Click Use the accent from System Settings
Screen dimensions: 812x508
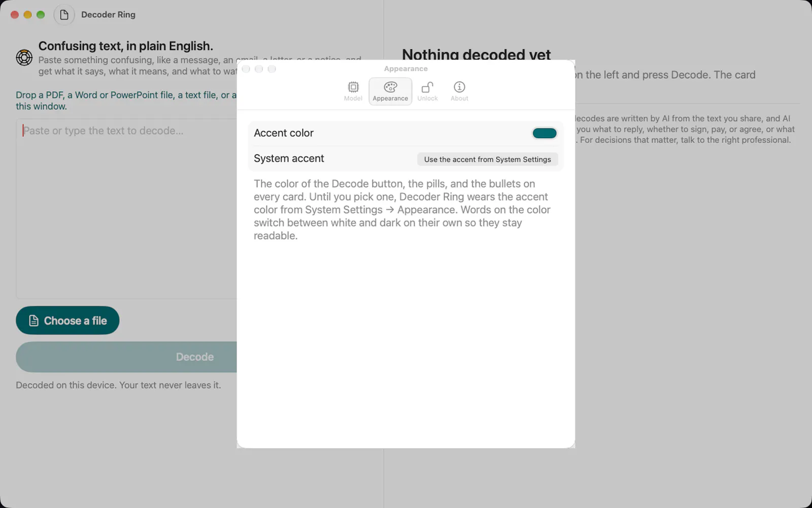click(487, 159)
